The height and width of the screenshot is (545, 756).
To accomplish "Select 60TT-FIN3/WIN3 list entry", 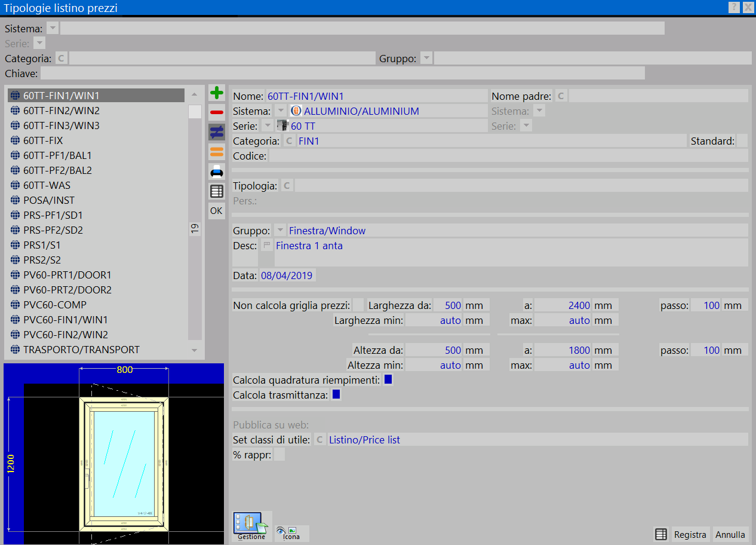I will (x=96, y=125).
